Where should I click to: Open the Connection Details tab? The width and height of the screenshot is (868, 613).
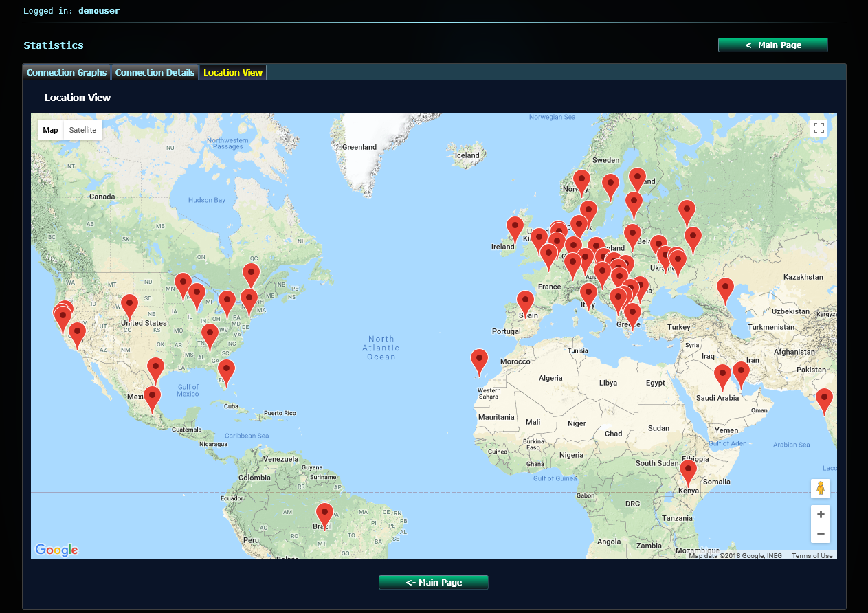155,72
